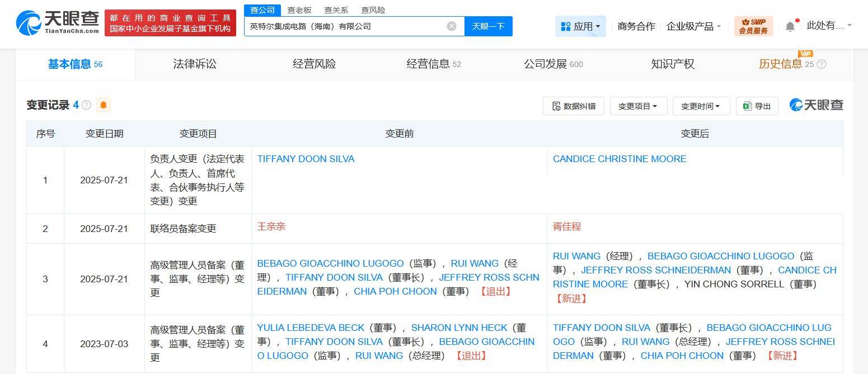Open the 变更项目 filter dropdown
Screen dimensions: 868x374
[x=638, y=106]
